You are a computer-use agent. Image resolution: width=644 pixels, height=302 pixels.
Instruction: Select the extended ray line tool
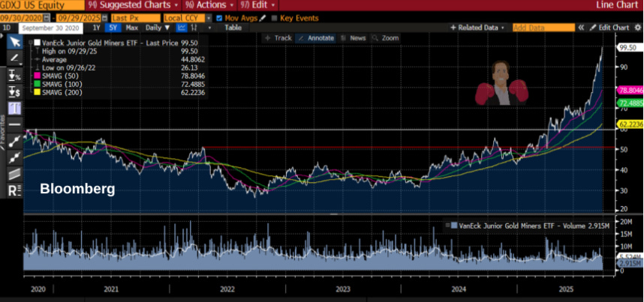click(x=15, y=157)
